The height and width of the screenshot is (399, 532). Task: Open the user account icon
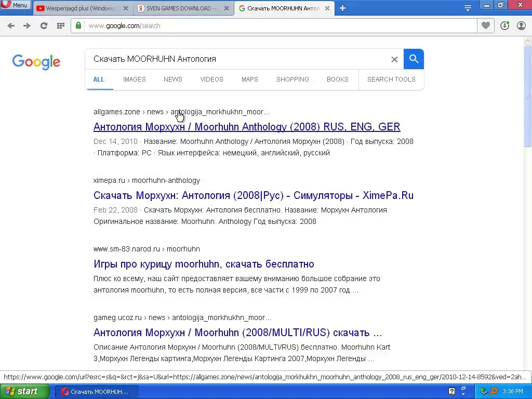point(521,25)
